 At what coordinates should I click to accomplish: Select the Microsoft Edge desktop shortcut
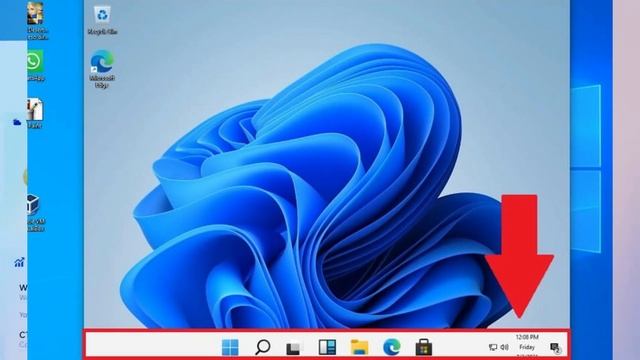(x=102, y=68)
